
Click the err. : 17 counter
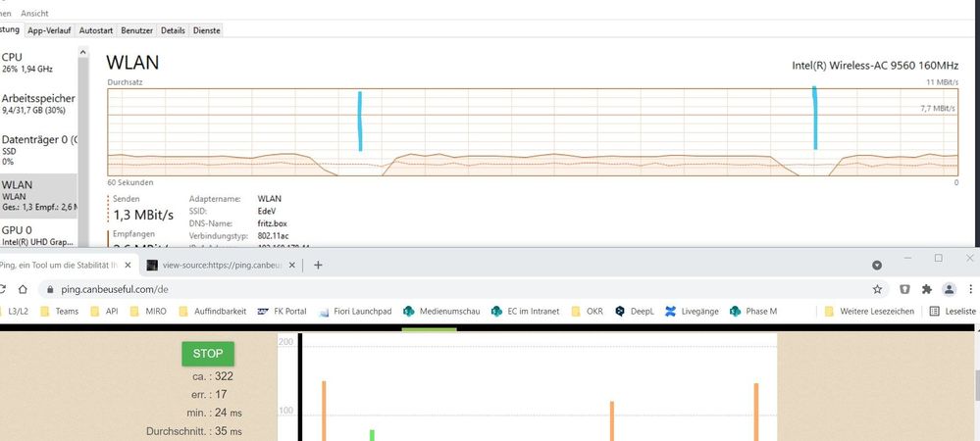click(209, 395)
